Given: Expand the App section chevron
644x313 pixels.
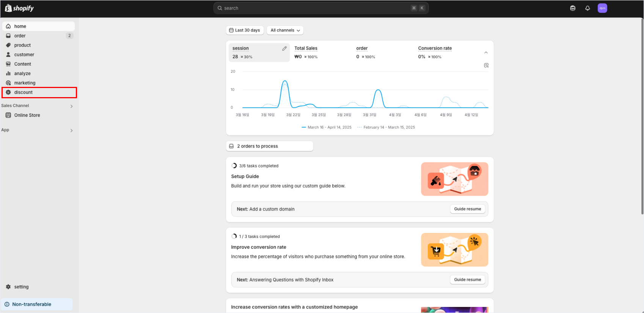Looking at the screenshot, I should [x=71, y=131].
